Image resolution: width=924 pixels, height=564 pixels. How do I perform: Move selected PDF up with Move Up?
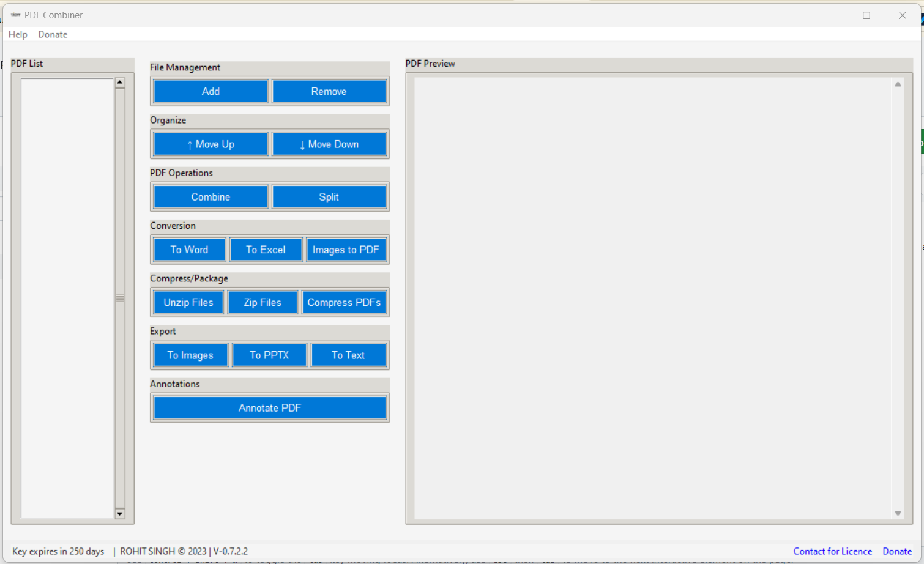pyautogui.click(x=211, y=144)
